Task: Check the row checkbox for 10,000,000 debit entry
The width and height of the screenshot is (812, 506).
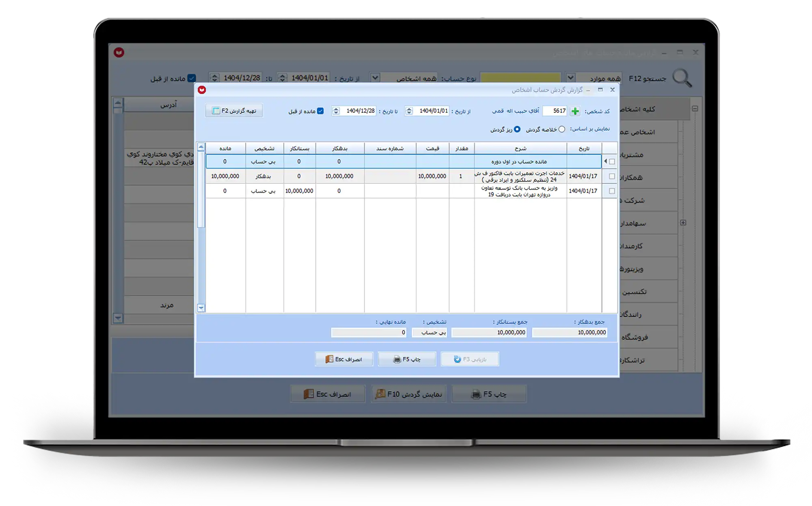Action: 612,177
